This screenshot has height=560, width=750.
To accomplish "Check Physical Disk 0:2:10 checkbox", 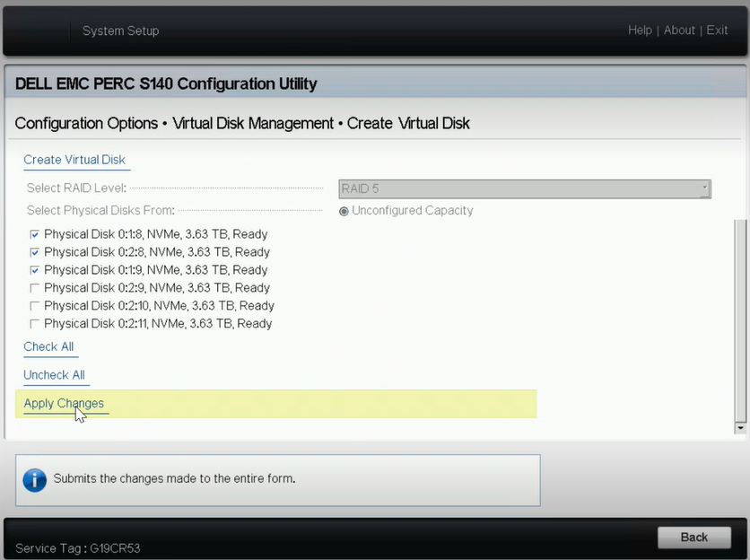I will pyautogui.click(x=34, y=306).
